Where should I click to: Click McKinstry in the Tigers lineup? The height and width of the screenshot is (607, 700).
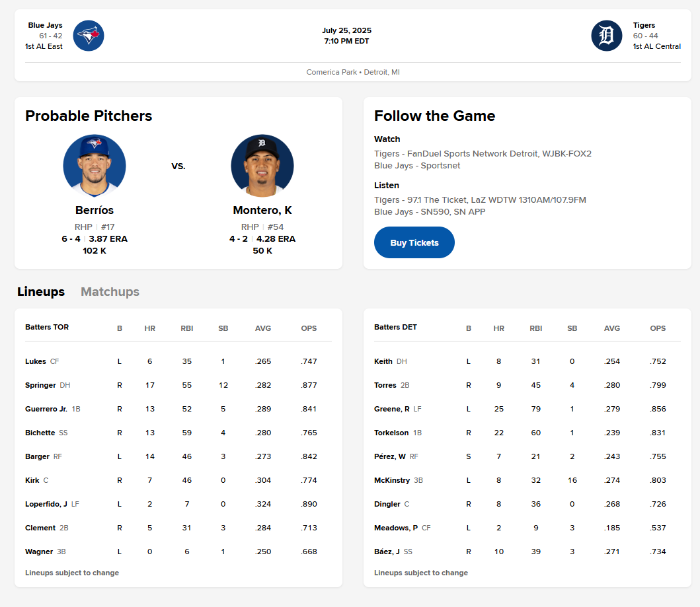coord(392,480)
